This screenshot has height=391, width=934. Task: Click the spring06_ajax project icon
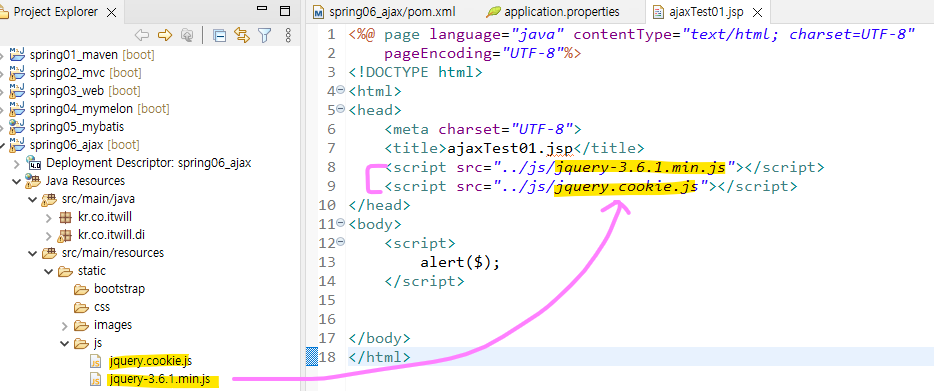[17, 144]
